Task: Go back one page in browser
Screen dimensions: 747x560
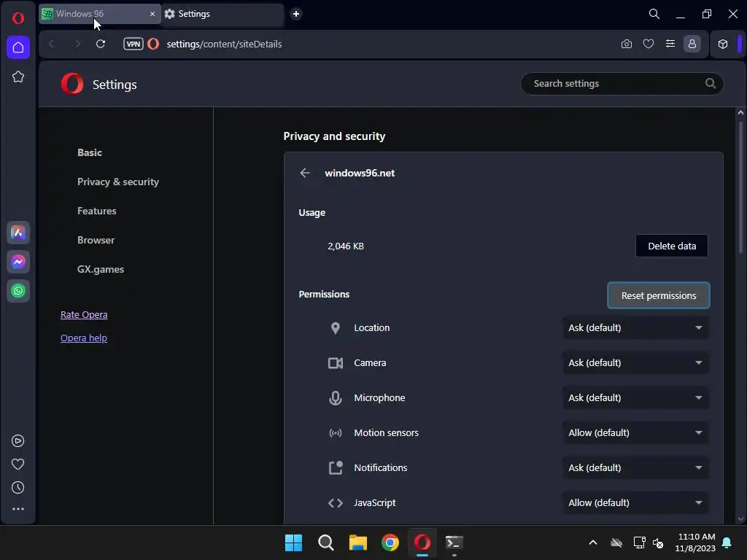Action: click(52, 44)
